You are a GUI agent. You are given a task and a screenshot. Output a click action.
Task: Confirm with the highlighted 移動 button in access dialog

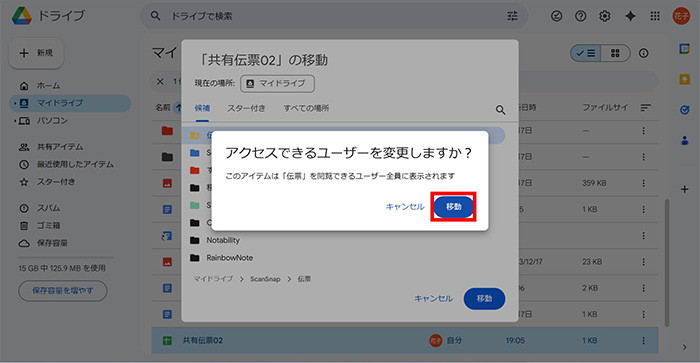point(454,207)
